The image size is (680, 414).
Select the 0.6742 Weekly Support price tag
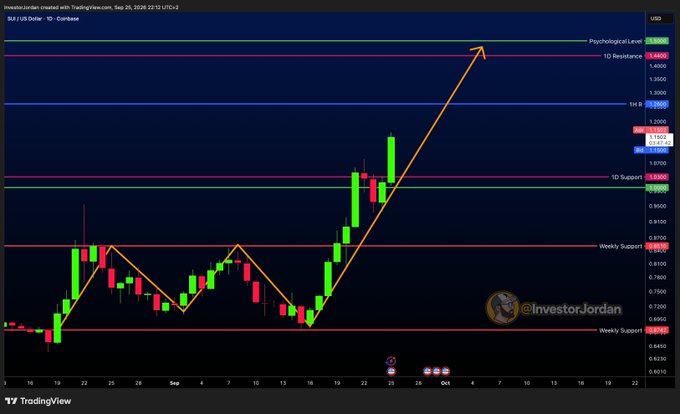tap(657, 330)
